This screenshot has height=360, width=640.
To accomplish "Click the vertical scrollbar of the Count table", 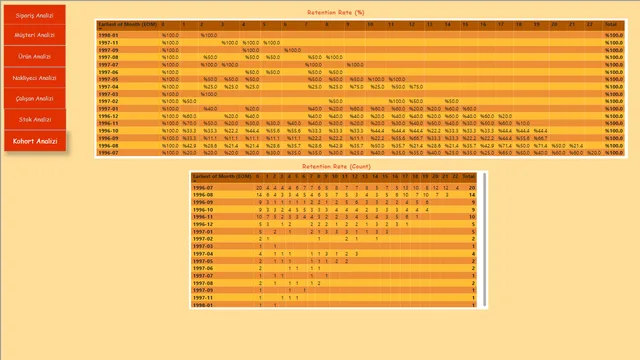I will pos(484,240).
